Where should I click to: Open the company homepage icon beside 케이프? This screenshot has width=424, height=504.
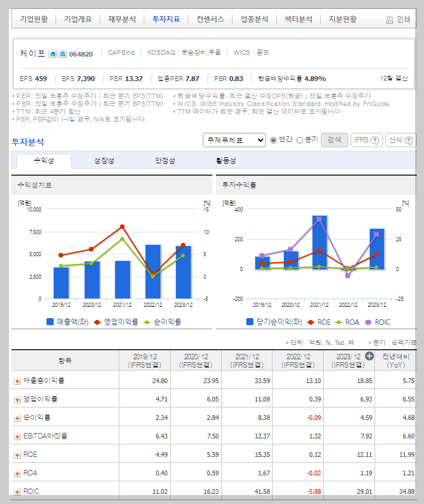pyautogui.click(x=52, y=54)
